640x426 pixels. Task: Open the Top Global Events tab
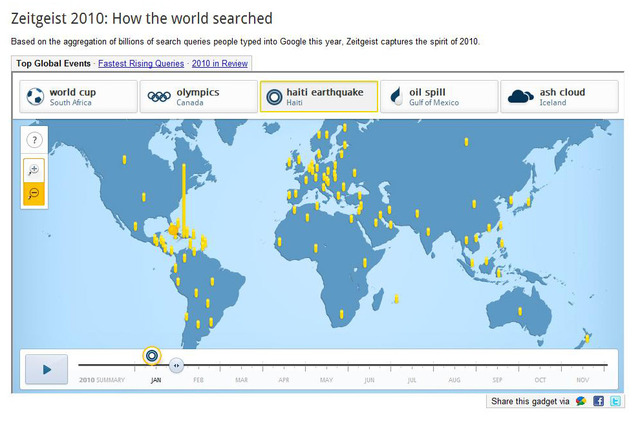click(x=53, y=63)
